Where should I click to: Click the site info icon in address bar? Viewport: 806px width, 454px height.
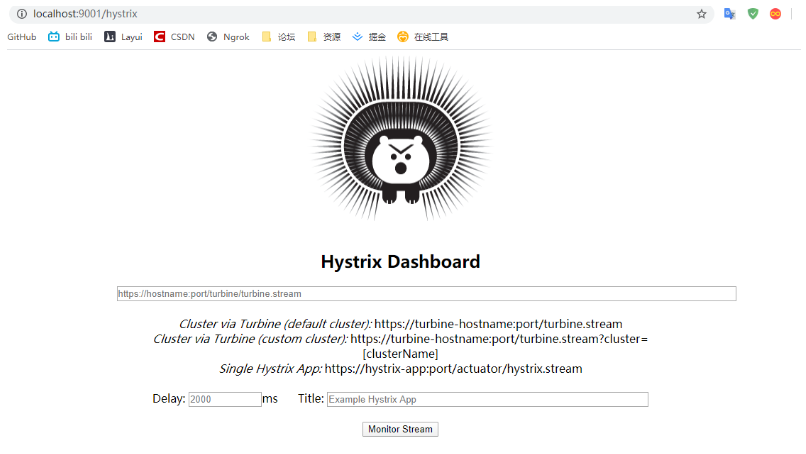(22, 14)
